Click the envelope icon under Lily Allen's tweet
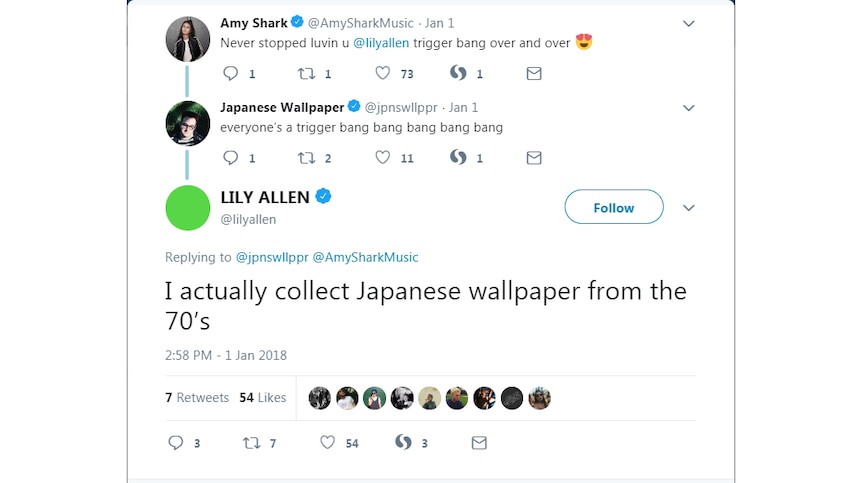The width and height of the screenshot is (862, 483). tap(479, 443)
